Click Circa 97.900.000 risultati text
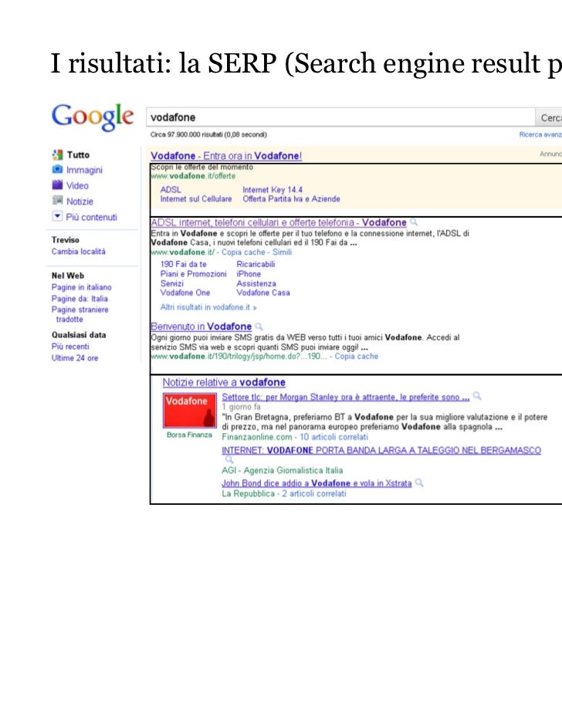The image size is (562, 728). [208, 134]
